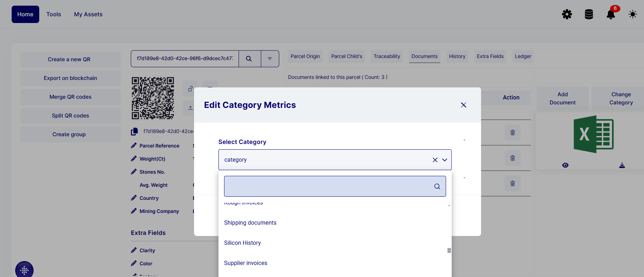Click the Add Document button
The height and width of the screenshot is (277, 644).
(x=562, y=98)
